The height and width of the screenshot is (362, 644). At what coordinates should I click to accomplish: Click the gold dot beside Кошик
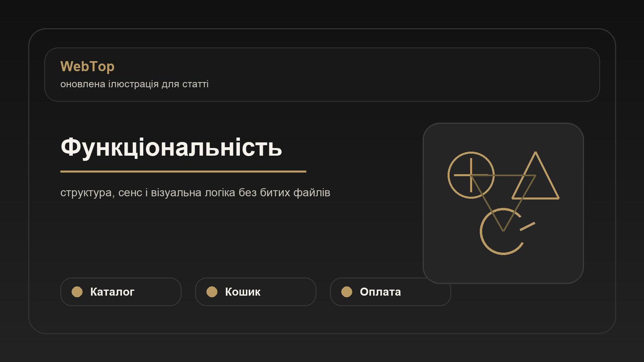coord(212,292)
